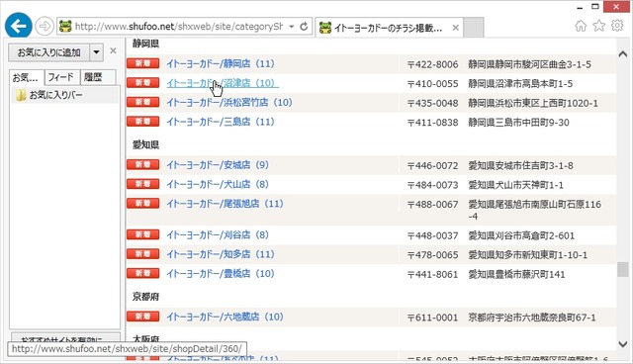Click the vertical scrollbar thumb
Viewport: 633px width, 364px height.
point(623,270)
